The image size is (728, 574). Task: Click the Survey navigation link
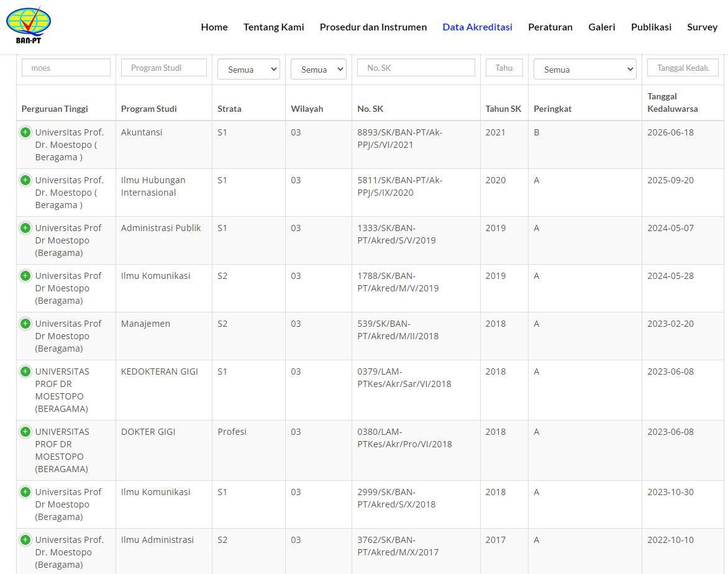click(702, 27)
